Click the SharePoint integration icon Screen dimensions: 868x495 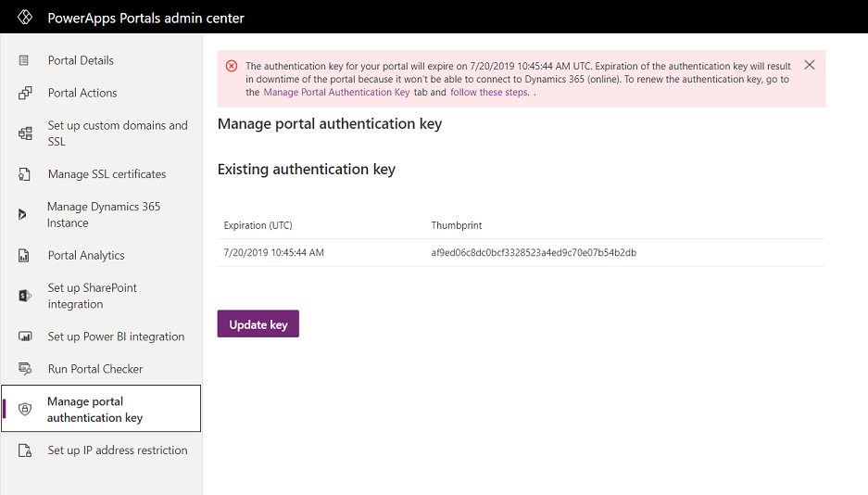click(25, 296)
